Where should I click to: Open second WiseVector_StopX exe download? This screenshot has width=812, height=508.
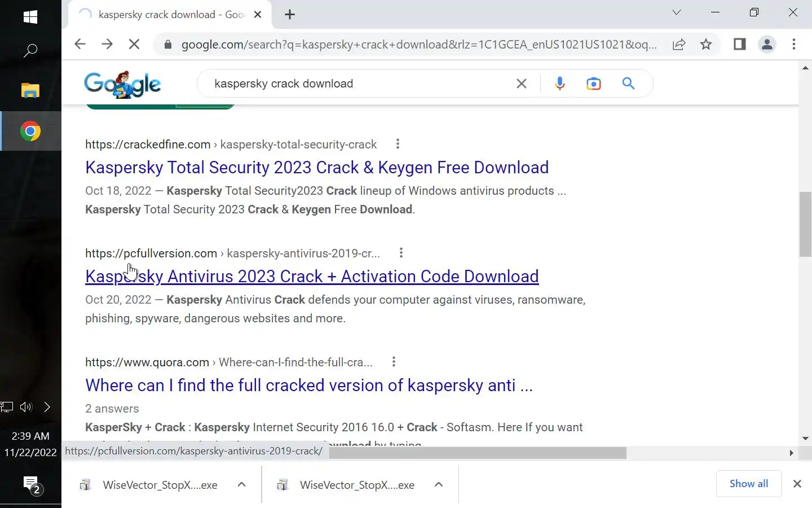click(346, 485)
